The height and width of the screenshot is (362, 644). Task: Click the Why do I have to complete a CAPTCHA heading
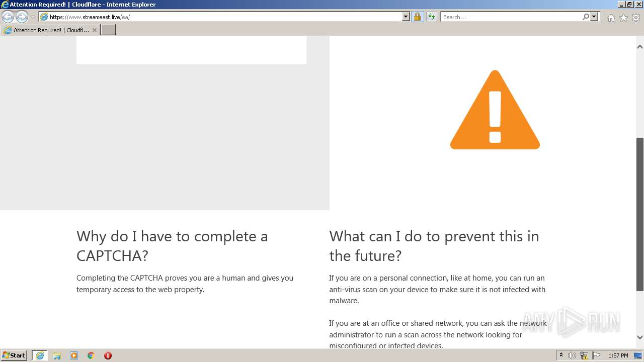tap(172, 246)
